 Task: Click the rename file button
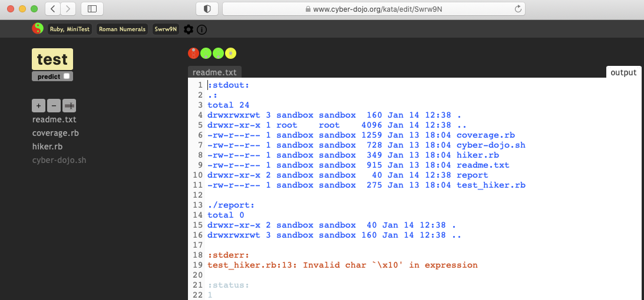[69, 106]
